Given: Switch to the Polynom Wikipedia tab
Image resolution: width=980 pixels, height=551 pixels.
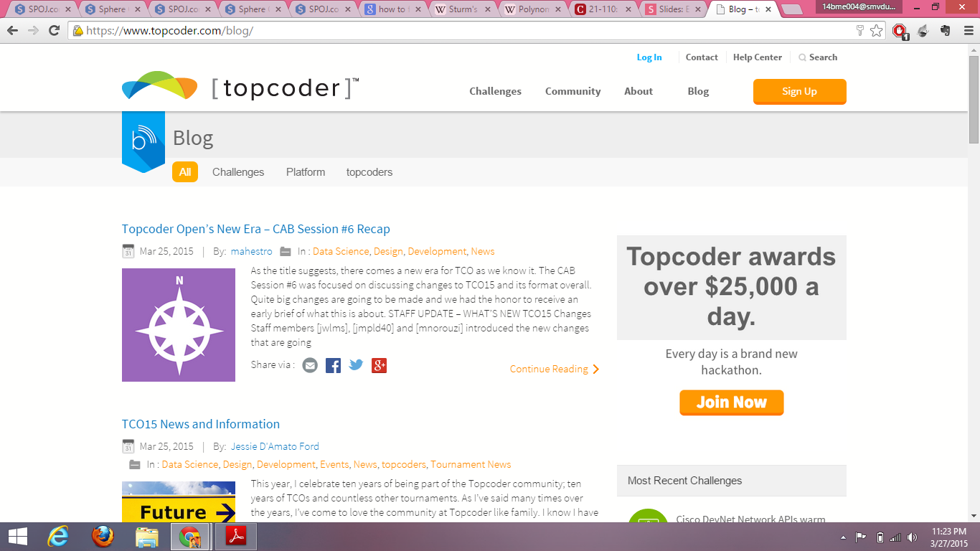Looking at the screenshot, I should [x=533, y=9].
